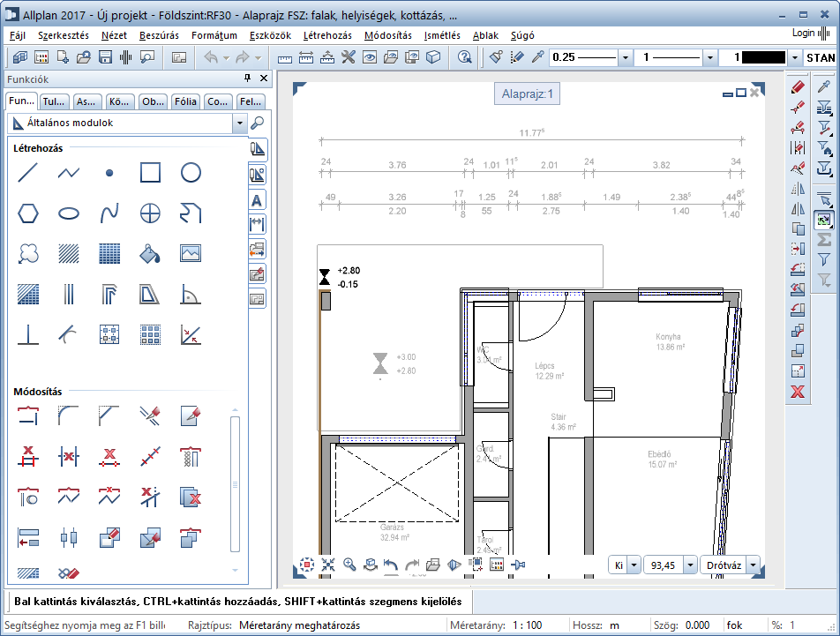Open the Text module icon
This screenshot has height=636, width=840.
tap(257, 201)
